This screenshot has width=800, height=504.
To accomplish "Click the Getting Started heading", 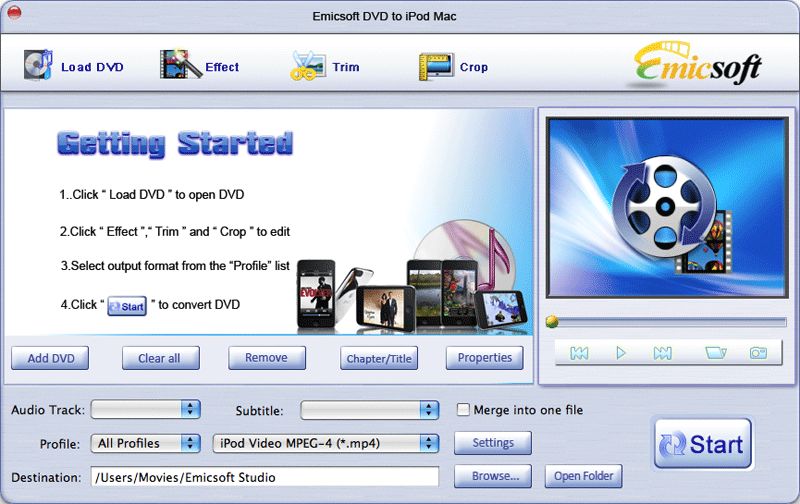I will pos(175,144).
